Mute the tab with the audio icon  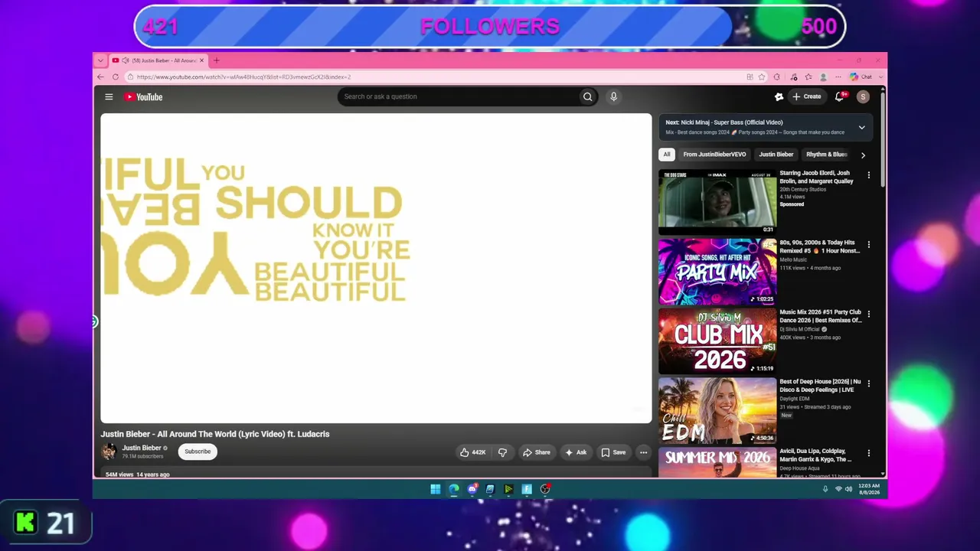point(125,60)
